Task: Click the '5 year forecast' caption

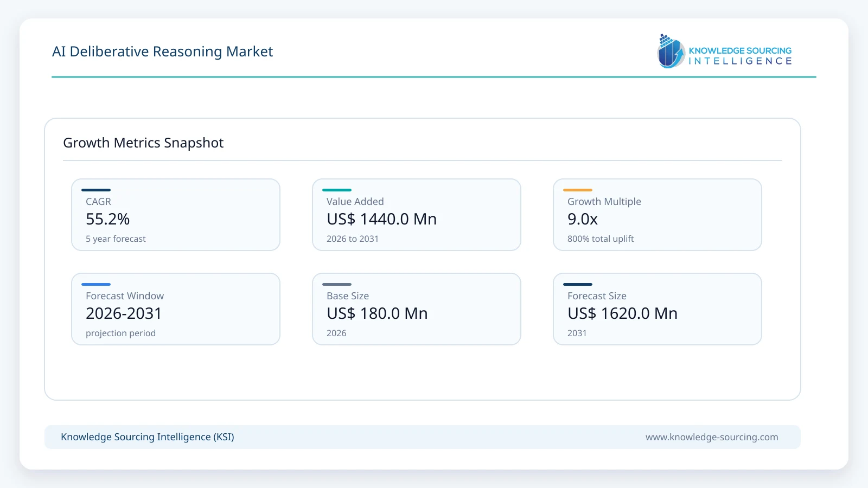Action: pos(116,239)
